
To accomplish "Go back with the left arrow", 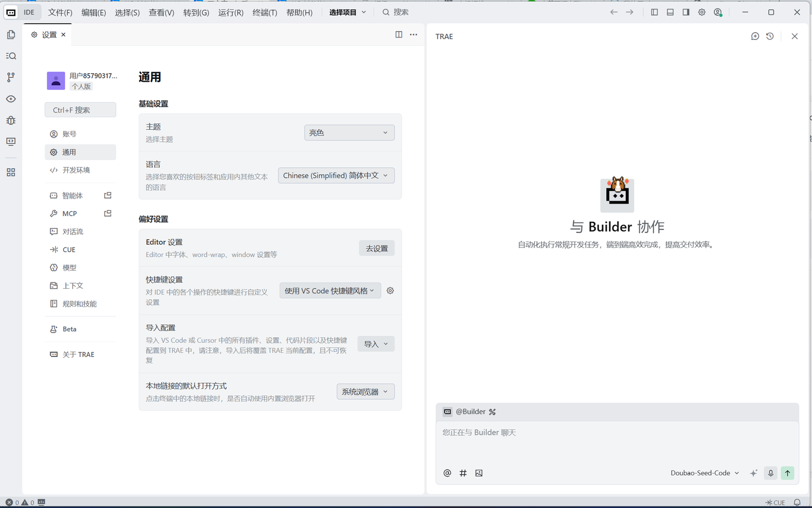I will pos(614,12).
